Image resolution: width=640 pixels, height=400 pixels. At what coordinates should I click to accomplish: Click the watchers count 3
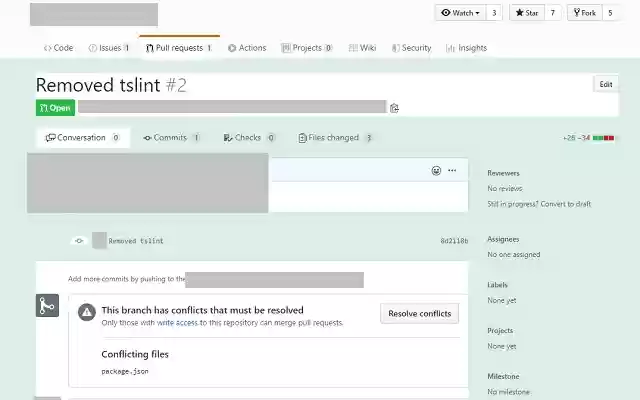[494, 13]
